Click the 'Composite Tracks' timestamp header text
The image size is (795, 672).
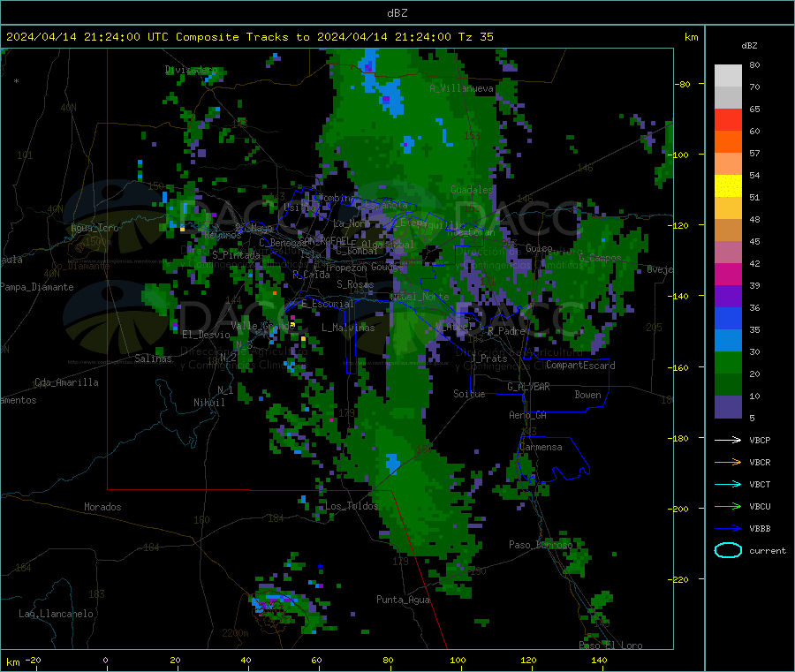pos(249,37)
